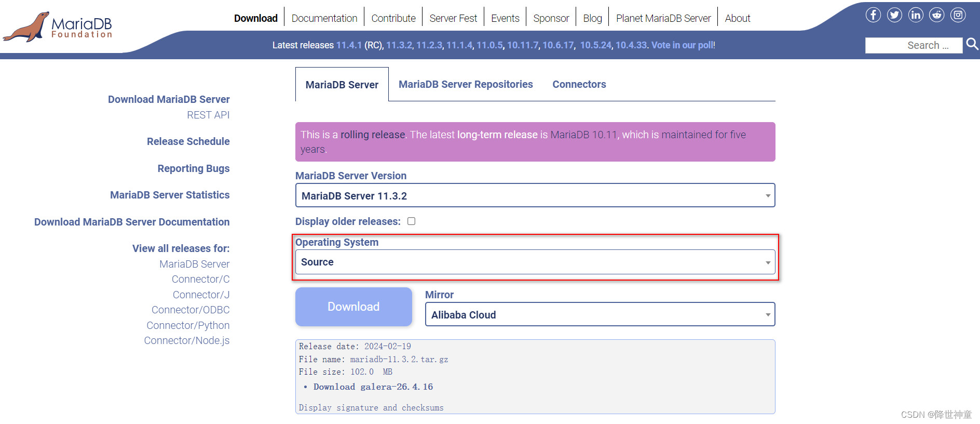Select the MariaDB Server tab
Screen dimensions: 980x424
click(342, 85)
